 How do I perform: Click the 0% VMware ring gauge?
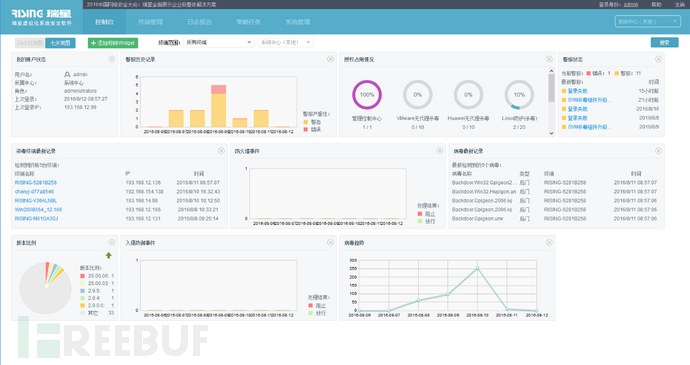pos(418,95)
